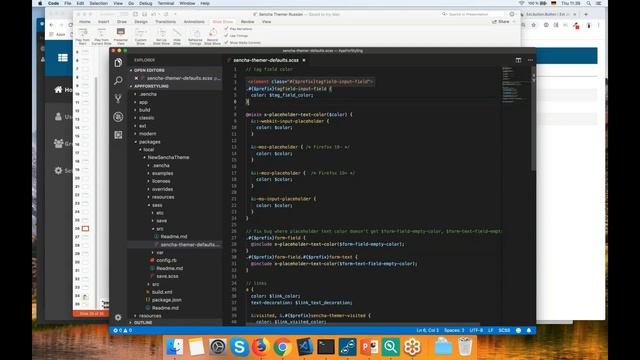
Task: Click Rehearse Timings in PowerPoint ribbon
Action: point(195,36)
